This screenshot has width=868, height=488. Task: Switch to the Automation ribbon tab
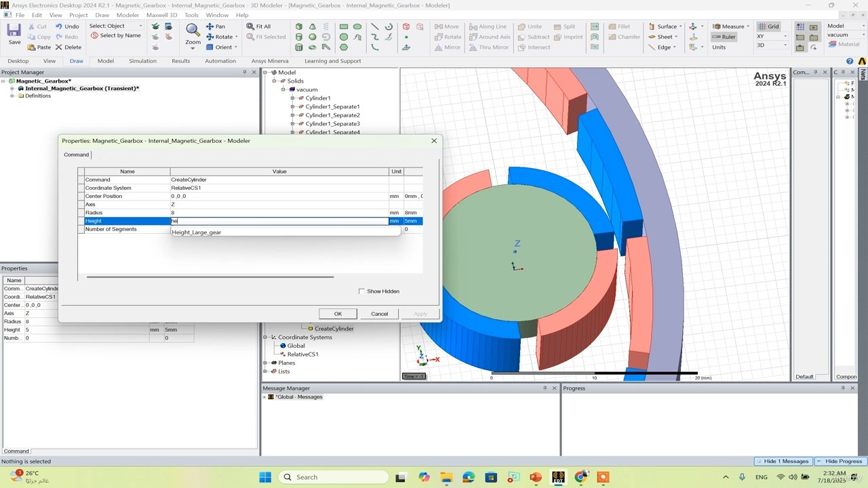coord(220,61)
